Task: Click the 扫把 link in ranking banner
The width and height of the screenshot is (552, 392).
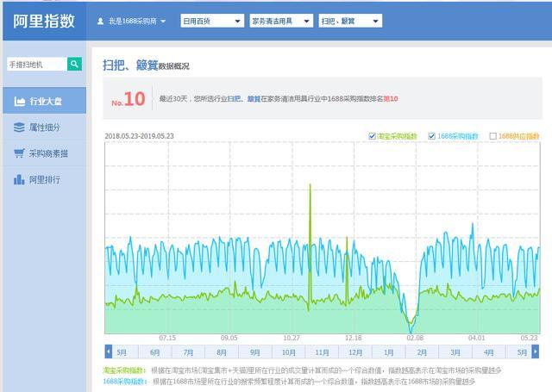Action: click(x=234, y=99)
